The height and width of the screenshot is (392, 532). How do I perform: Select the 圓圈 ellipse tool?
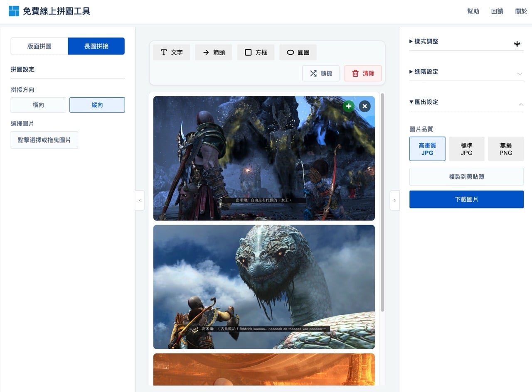tap(298, 52)
